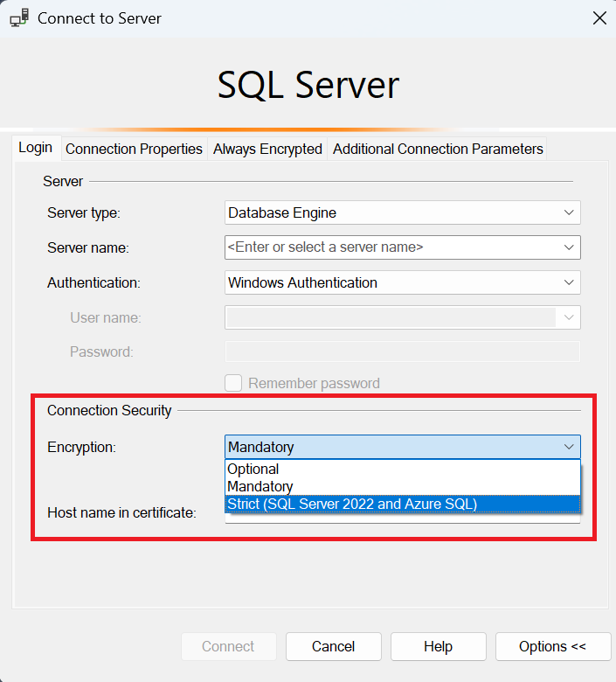Screen dimensions: 616x682
Task: Close the Connect to Server dialog
Action: point(599,18)
